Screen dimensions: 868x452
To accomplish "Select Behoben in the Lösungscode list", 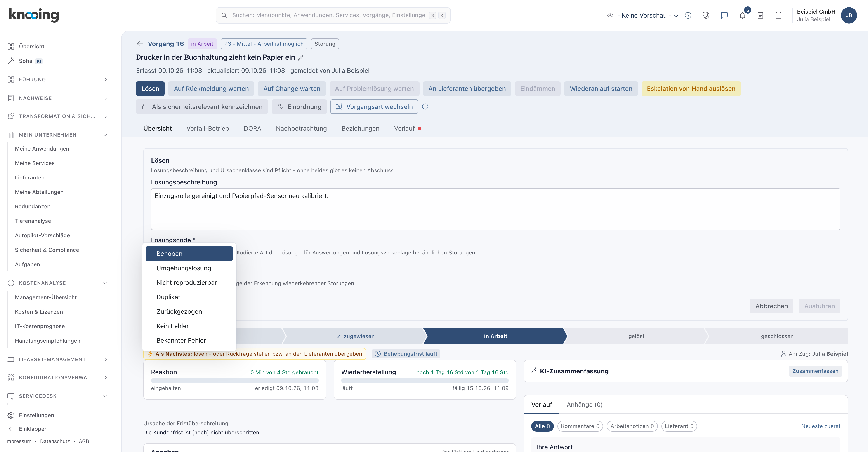I will [189, 254].
